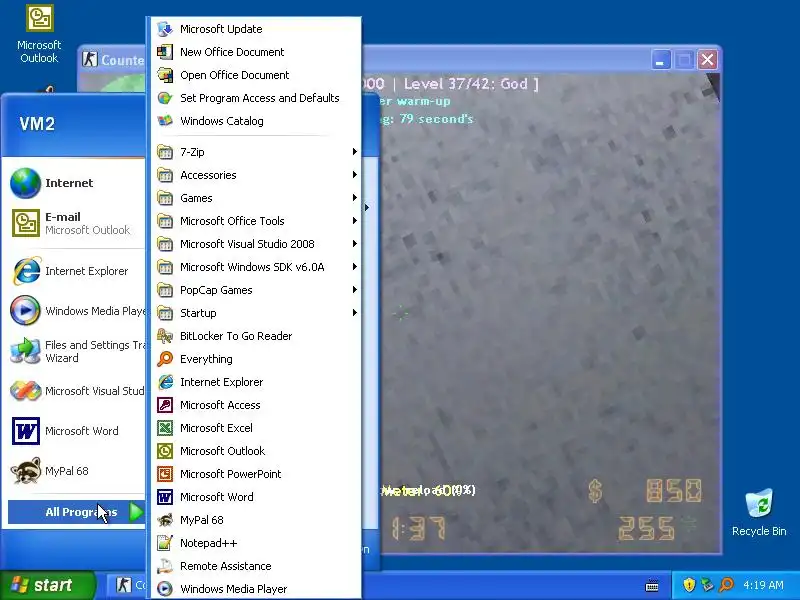Launch Microsoft PowerPoint
The image size is (800, 600).
[256, 473]
